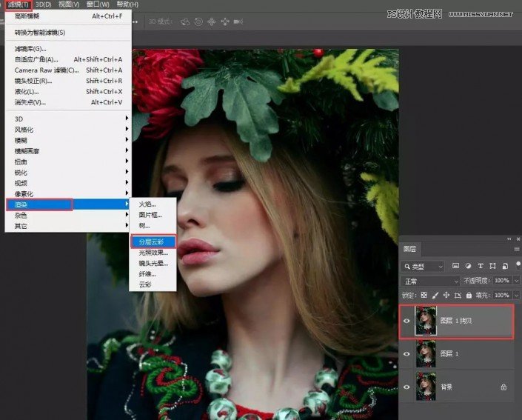The height and width of the screenshot is (420, 522).
Task: Open the layers panel options menu
Action: tap(516, 249)
